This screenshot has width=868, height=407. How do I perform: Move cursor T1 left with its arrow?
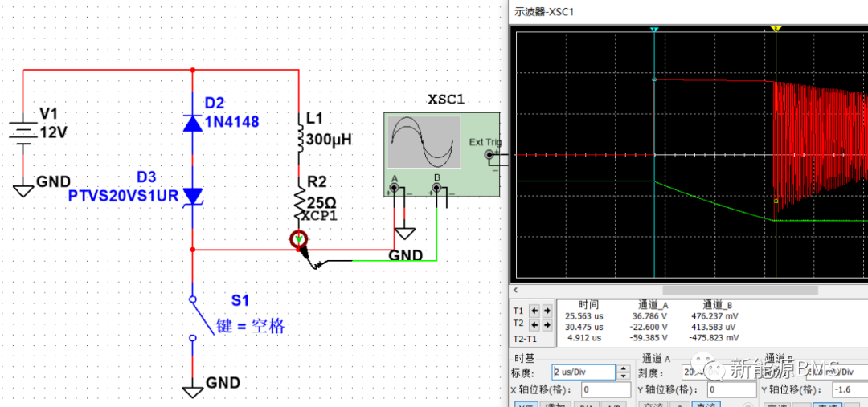(534, 311)
